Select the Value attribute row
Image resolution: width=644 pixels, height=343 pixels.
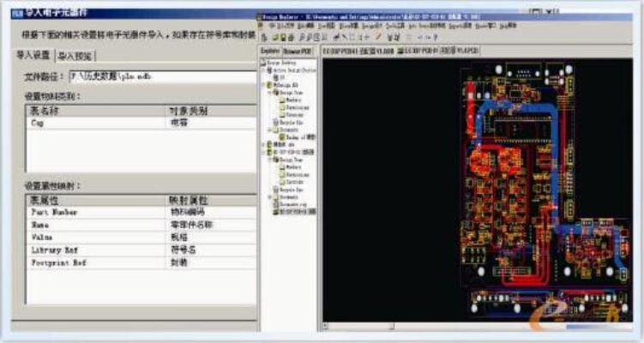pos(141,238)
